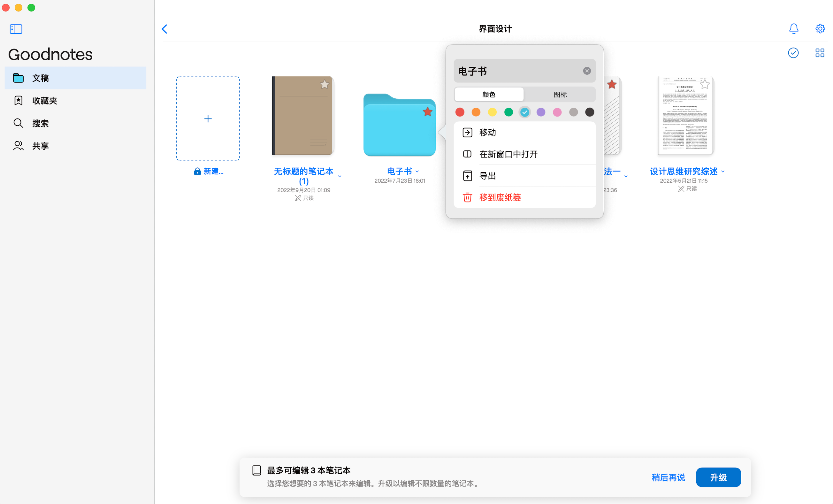Click 稍后再说 in the upgrade banner
The width and height of the screenshot is (833, 504).
click(669, 477)
